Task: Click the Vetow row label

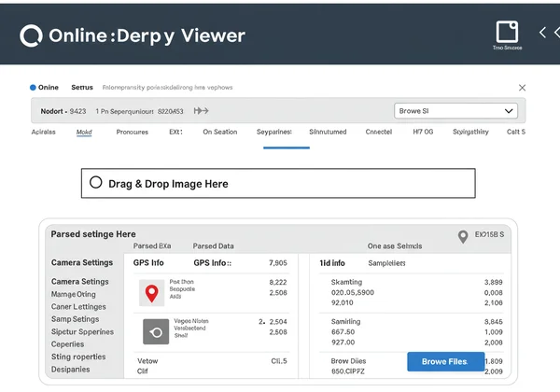Action: (x=147, y=361)
